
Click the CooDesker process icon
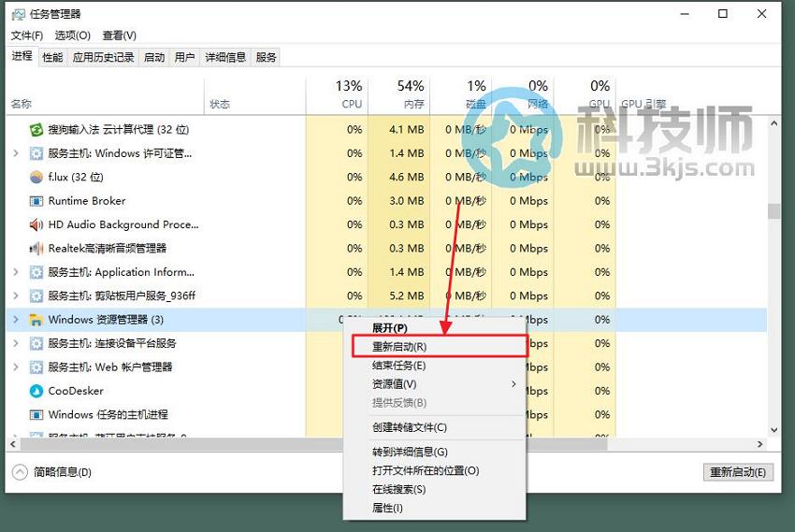[x=36, y=391]
